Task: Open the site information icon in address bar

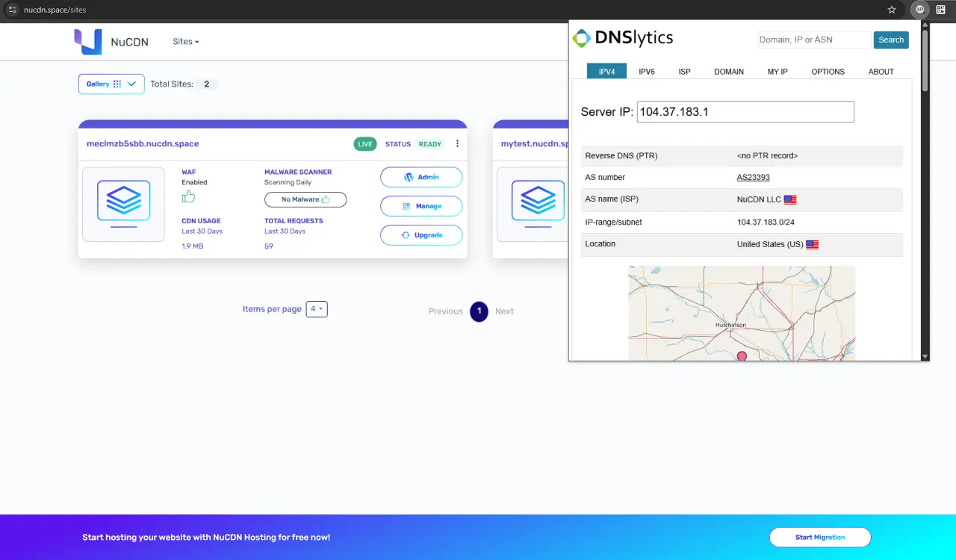Action: [x=12, y=10]
